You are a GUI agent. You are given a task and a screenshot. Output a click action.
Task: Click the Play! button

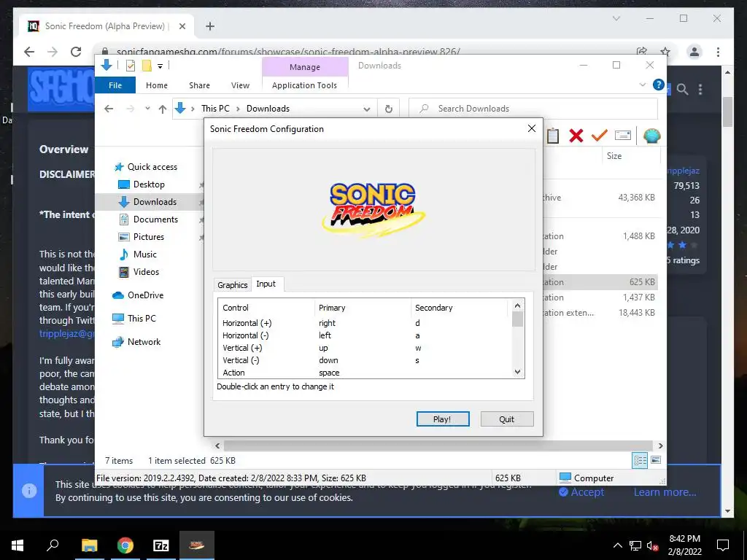pos(443,419)
